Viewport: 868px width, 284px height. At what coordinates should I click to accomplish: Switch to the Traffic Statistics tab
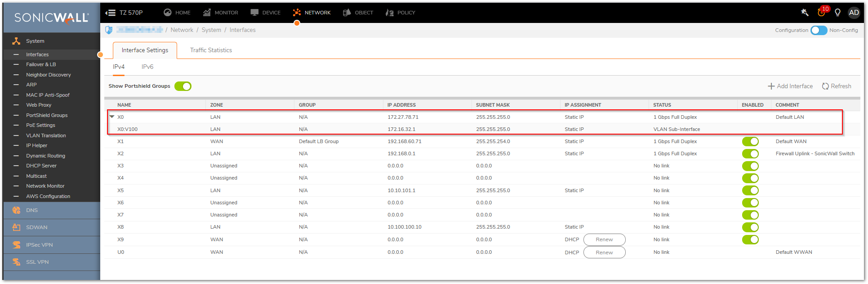tap(211, 50)
